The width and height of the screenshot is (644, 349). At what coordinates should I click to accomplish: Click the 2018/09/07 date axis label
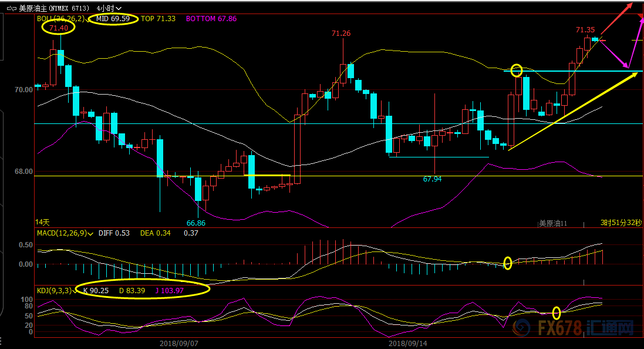click(179, 343)
